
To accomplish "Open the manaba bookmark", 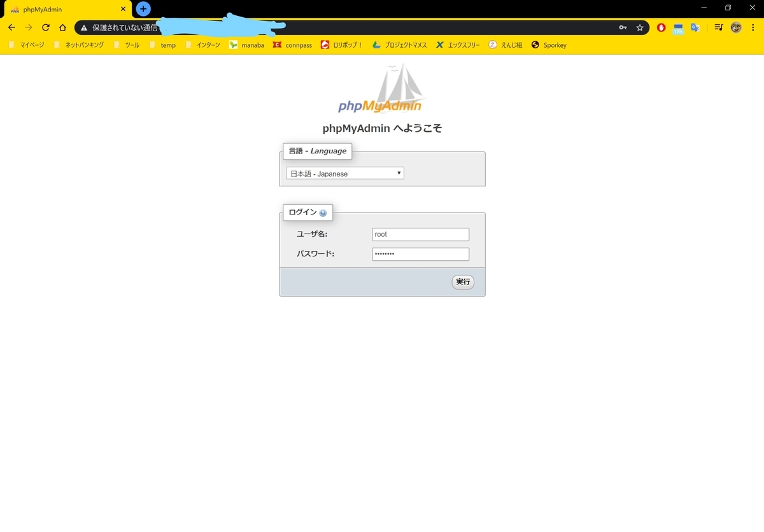I will click(247, 45).
